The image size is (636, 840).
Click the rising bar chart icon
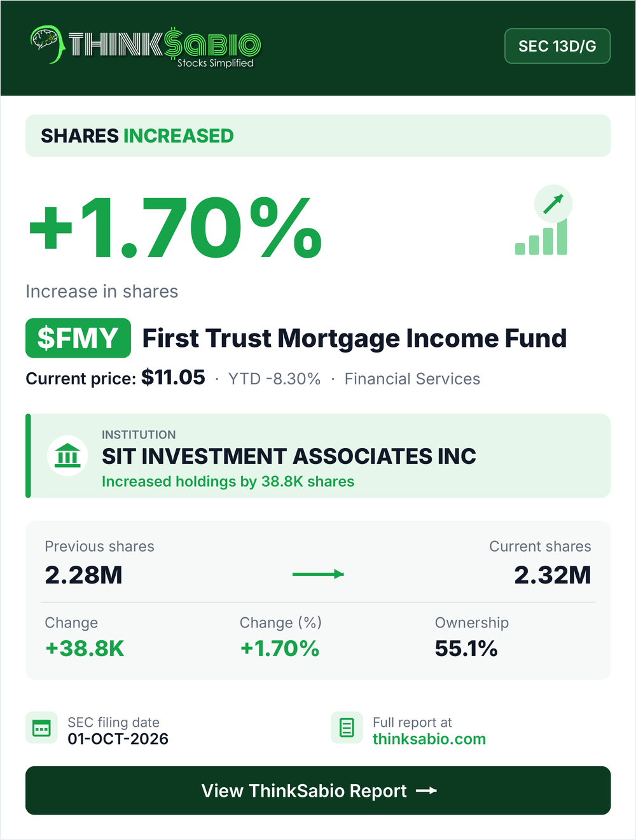[541, 238]
